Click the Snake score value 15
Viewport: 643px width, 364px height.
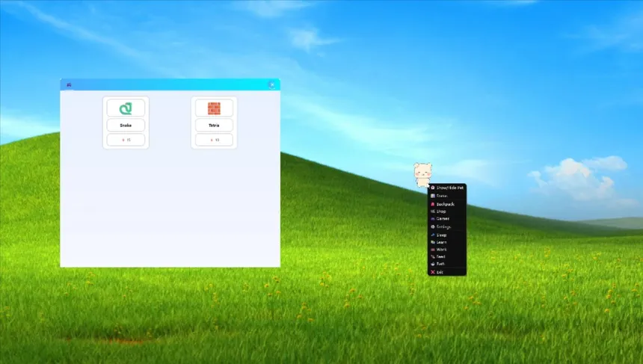tap(126, 140)
